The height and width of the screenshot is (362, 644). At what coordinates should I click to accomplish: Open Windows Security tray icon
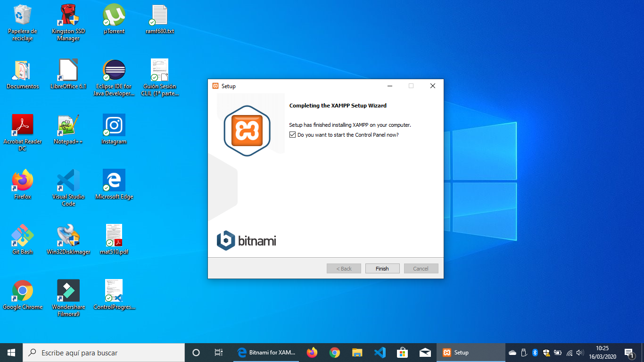546,353
